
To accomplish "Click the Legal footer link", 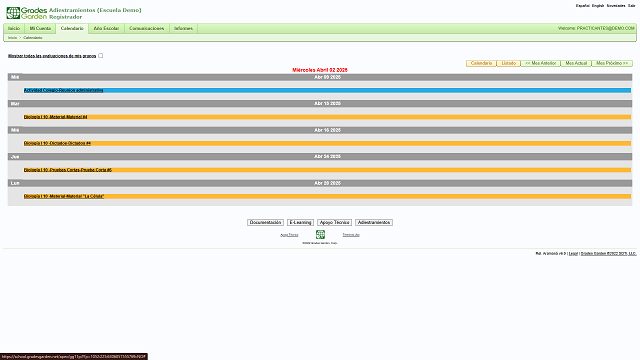I will pos(573,253).
